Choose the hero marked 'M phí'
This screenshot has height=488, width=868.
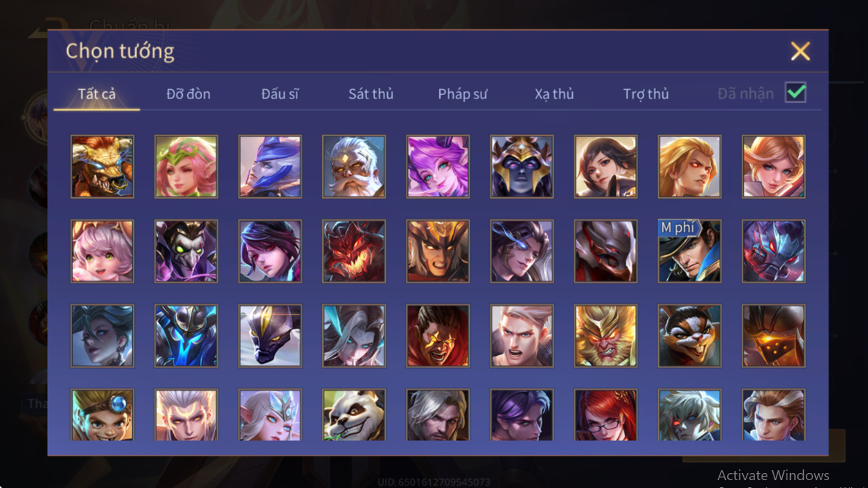point(689,251)
